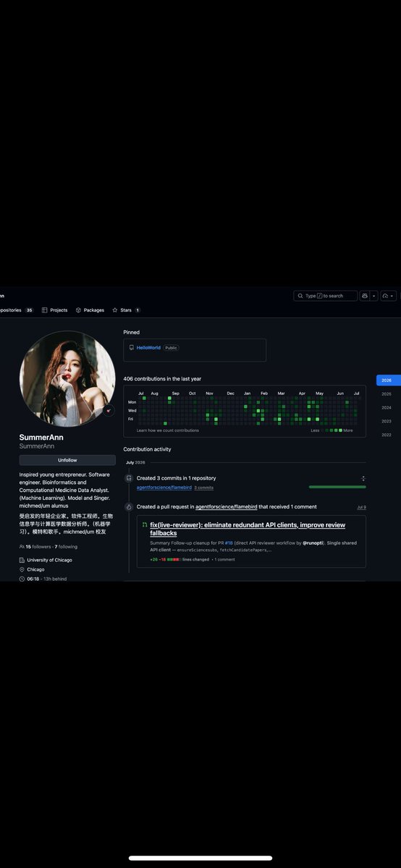Select the 2022 year filter
Image resolution: width=401 pixels, height=868 pixels.
387,435
